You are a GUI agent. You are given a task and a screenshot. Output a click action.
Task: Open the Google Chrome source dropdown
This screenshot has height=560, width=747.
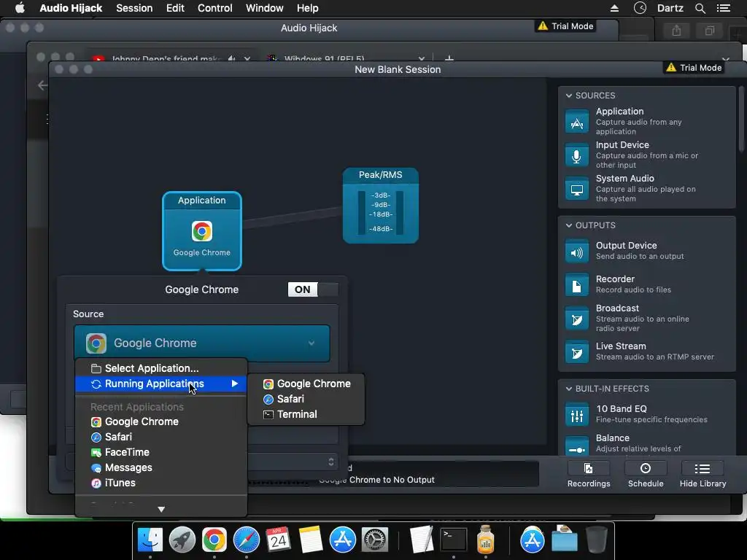pos(202,343)
